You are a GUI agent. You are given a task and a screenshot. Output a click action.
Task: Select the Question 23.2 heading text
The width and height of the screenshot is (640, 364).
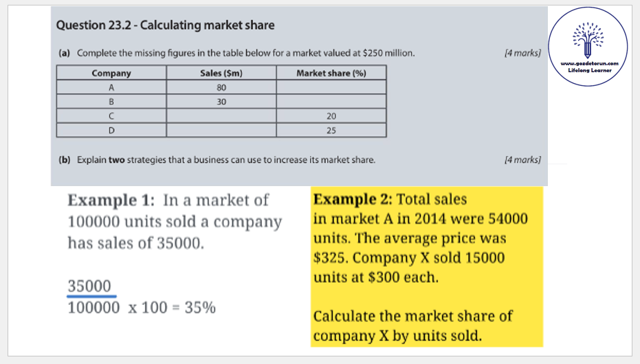(165, 25)
